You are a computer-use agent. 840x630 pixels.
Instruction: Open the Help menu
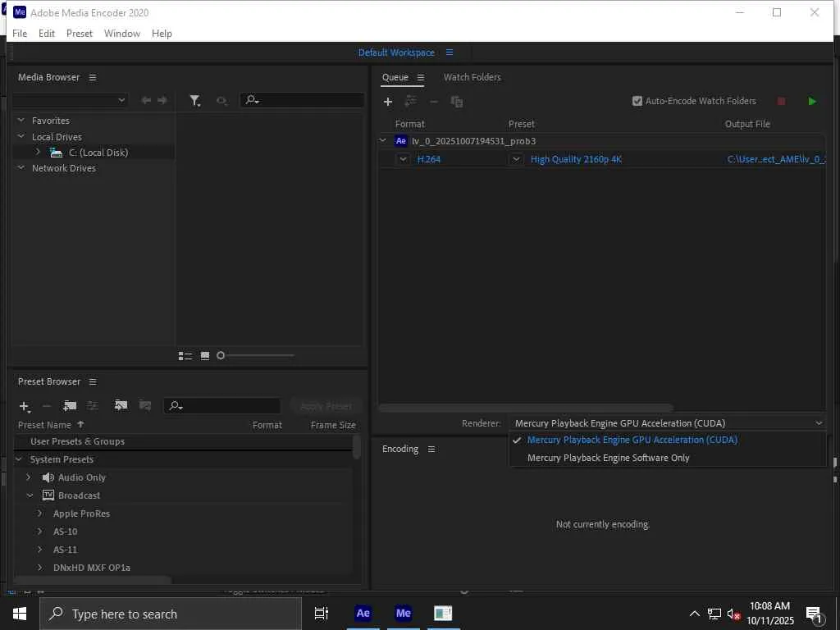tap(162, 33)
